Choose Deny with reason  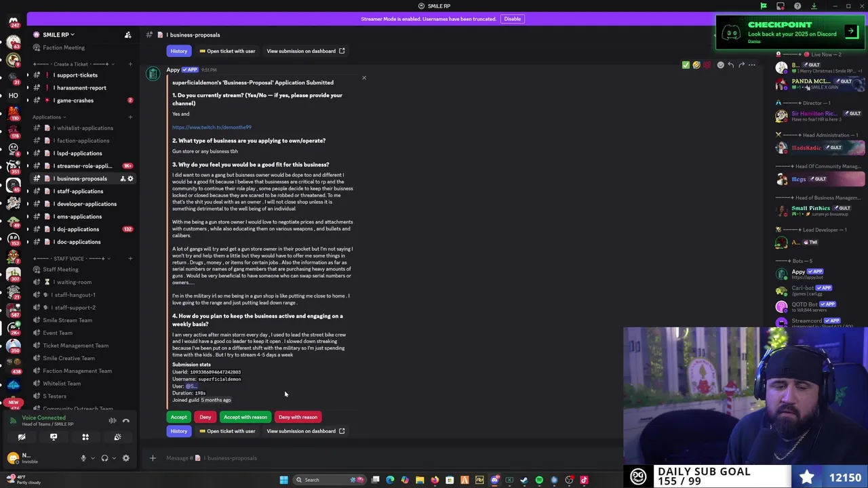[x=298, y=417]
